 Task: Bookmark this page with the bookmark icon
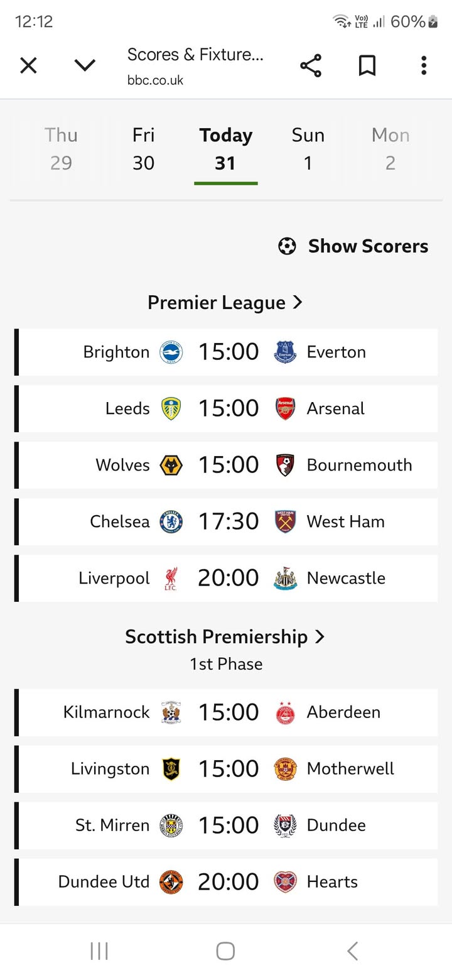tap(367, 65)
